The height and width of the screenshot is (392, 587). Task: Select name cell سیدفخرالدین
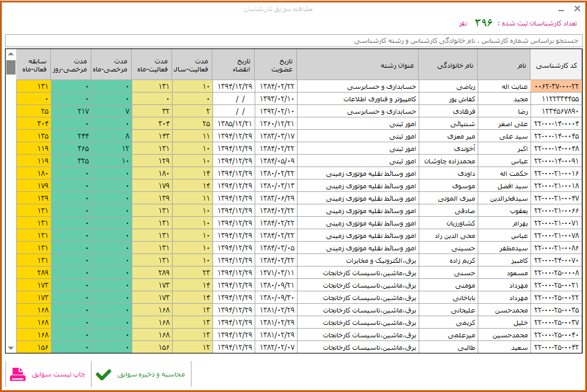[x=504, y=198]
